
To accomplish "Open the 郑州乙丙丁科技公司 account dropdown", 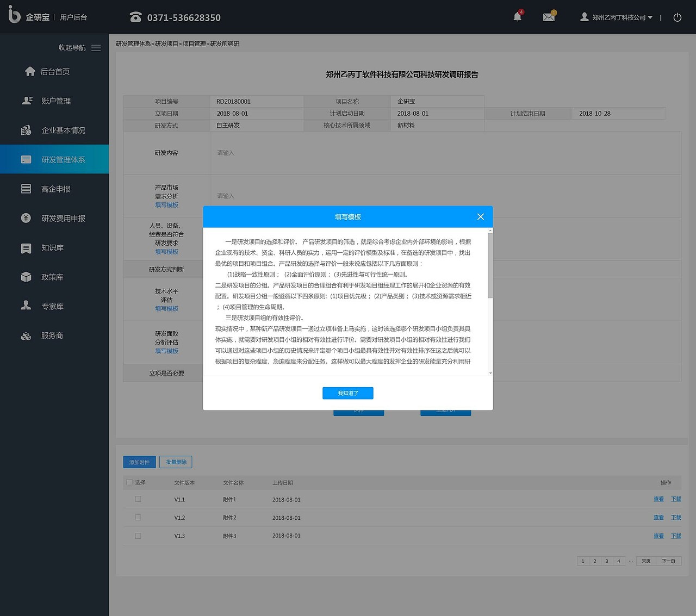I will (x=622, y=17).
